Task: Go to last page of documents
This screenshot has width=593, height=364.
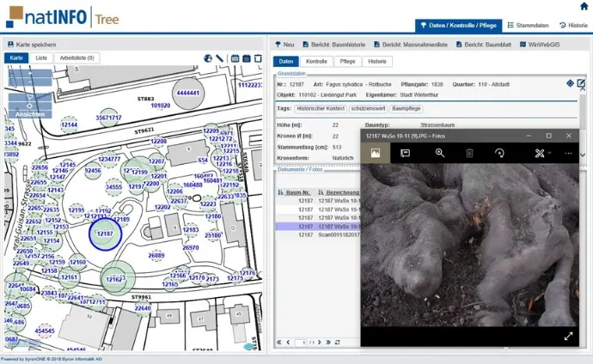Action: click(328, 342)
